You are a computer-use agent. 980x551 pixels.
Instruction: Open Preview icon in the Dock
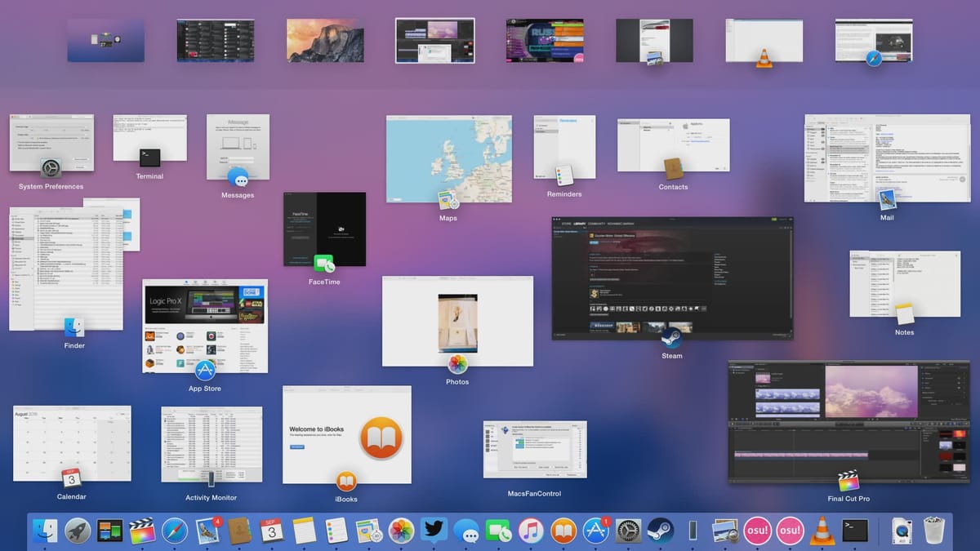click(725, 531)
